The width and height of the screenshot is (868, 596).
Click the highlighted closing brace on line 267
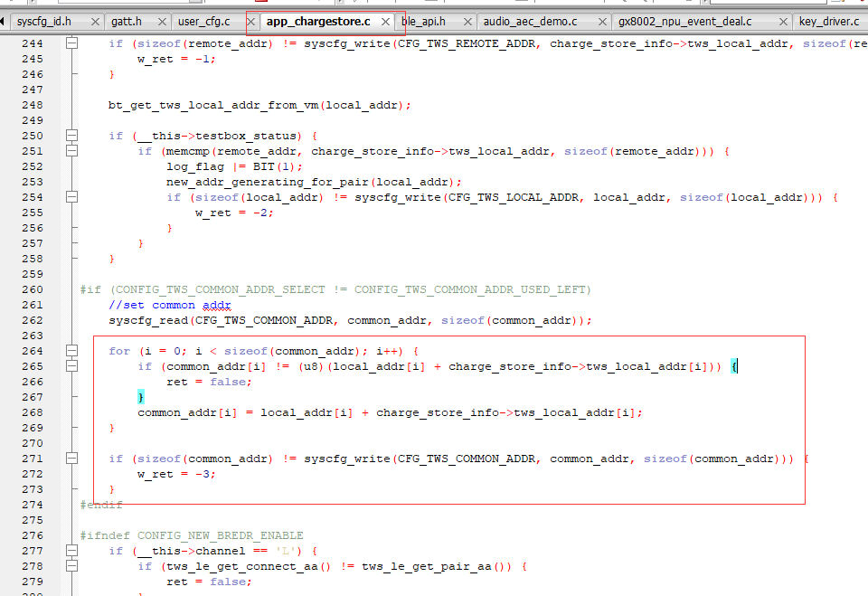coord(141,397)
